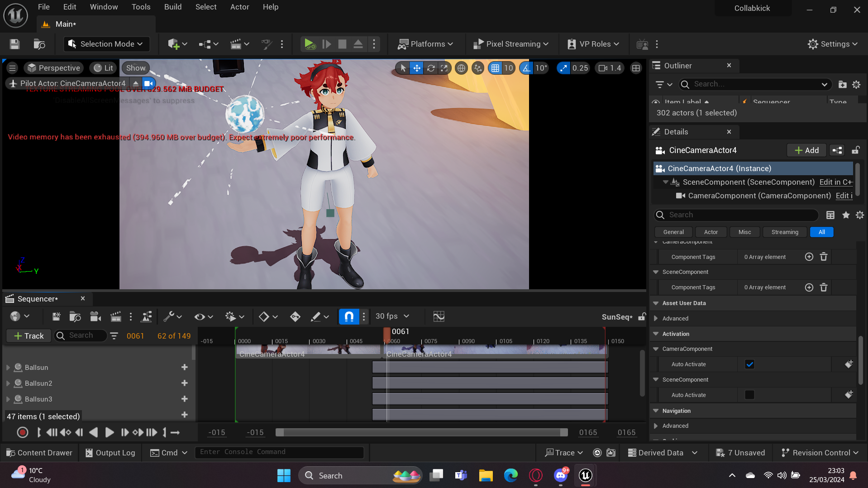Add element to CameraComponent Component Tags
This screenshot has width=868, height=488.
coord(809,257)
